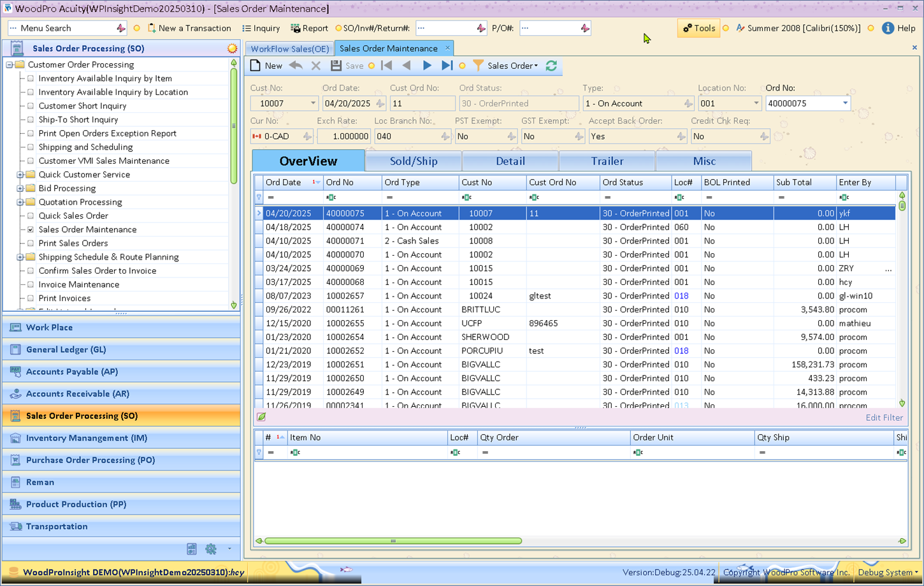924x586 pixels.
Task: Go to first record in toolbar
Action: pos(387,66)
